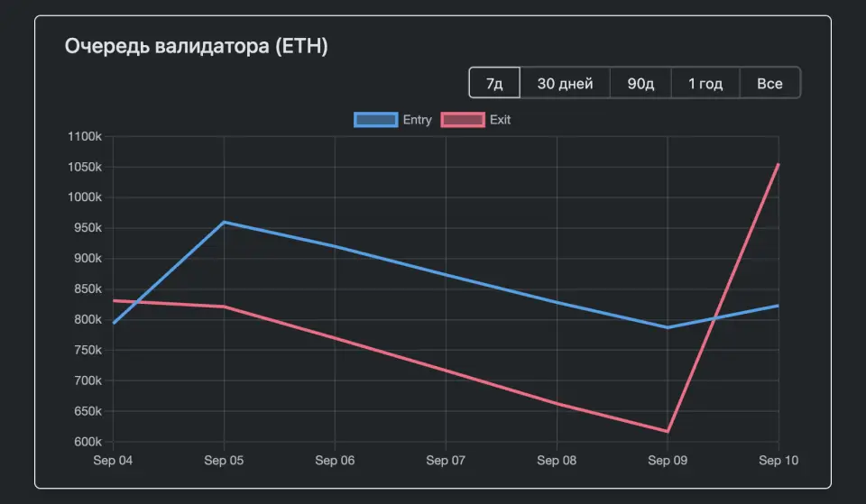Toggle the Exit series legend label

point(500,119)
